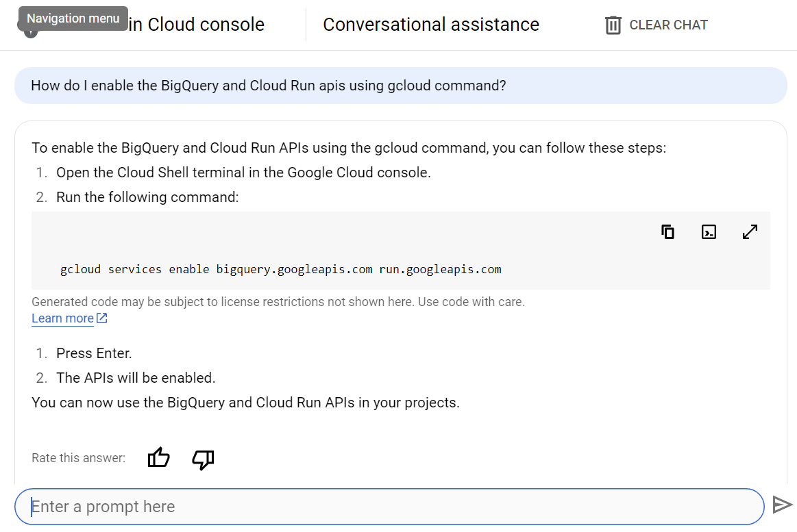Click the 'in Cloud console' title text
Image resolution: width=797 pixels, height=532 pixels.
pos(196,25)
